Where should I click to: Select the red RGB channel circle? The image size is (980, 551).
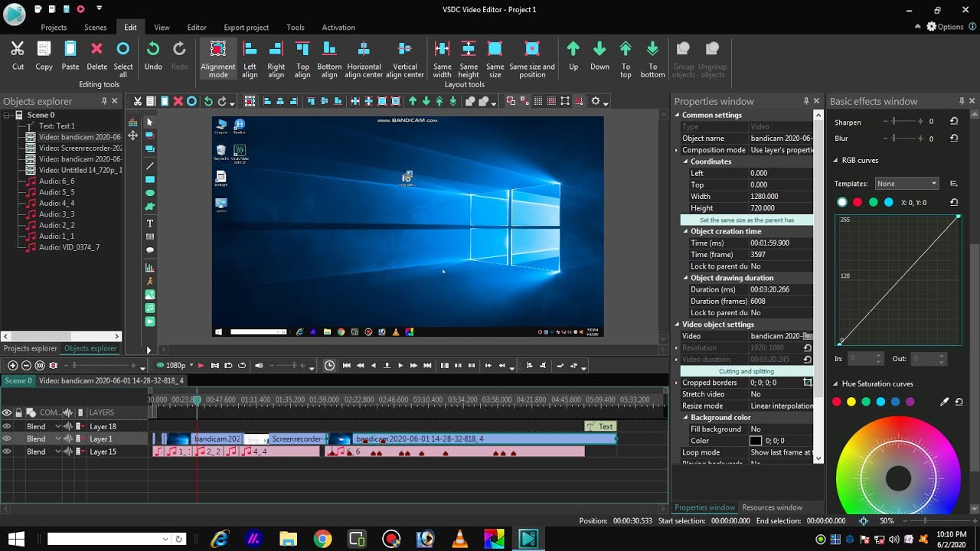pos(857,202)
